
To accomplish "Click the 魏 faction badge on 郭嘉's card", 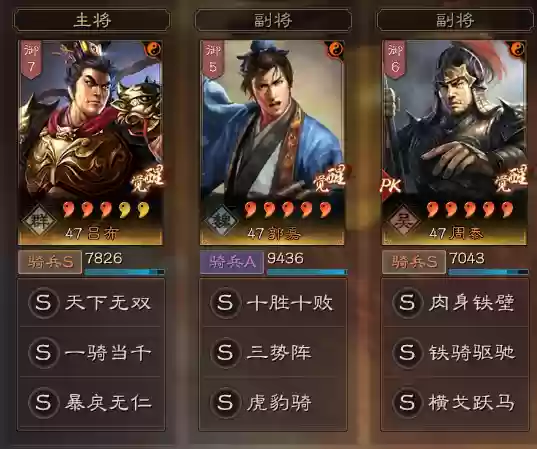I will pos(221,221).
